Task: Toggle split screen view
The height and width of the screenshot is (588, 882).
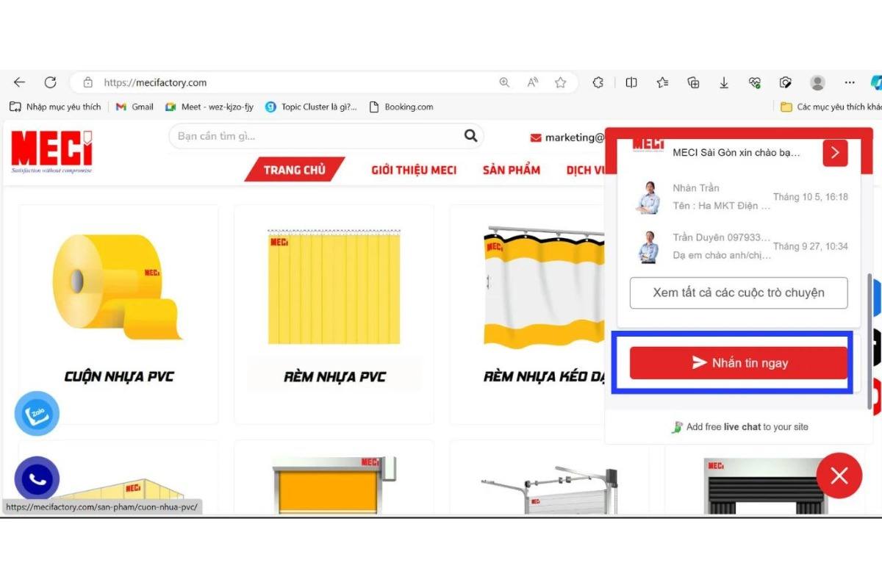Action: point(631,82)
